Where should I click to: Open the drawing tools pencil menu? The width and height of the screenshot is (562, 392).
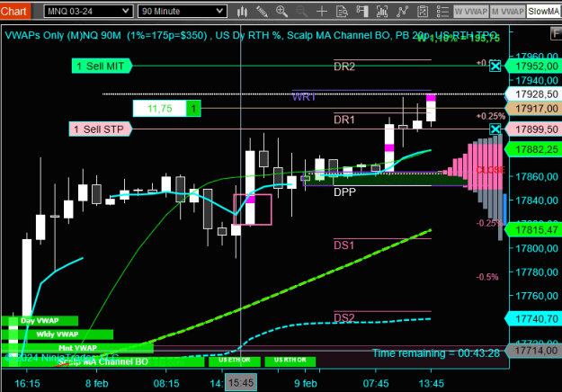click(262, 12)
